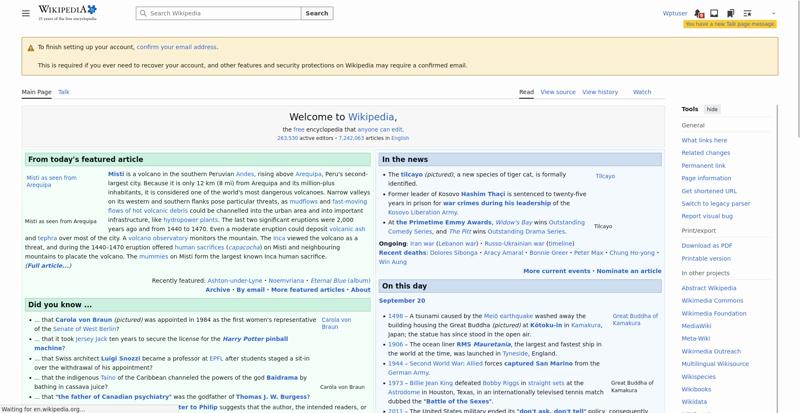Open the Full article link
This screenshot has width=800, height=413.
coord(48,265)
